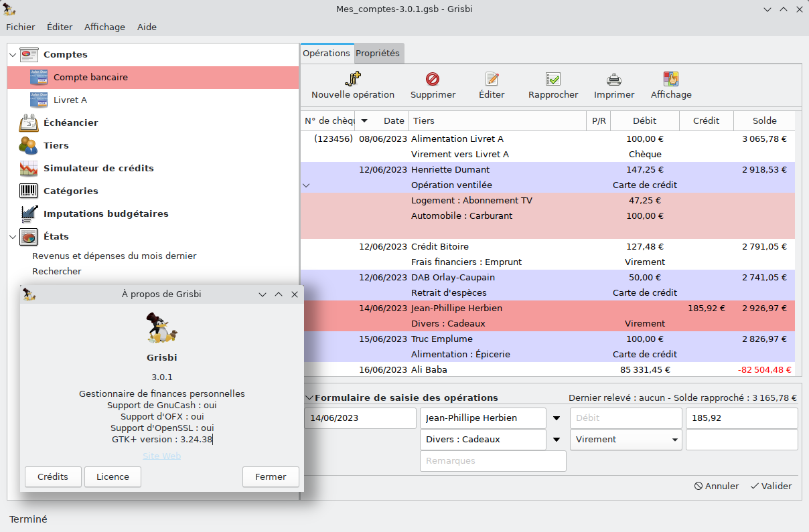
Task: Open Revenus et dépenses du mois dernier report
Action: (x=115, y=256)
